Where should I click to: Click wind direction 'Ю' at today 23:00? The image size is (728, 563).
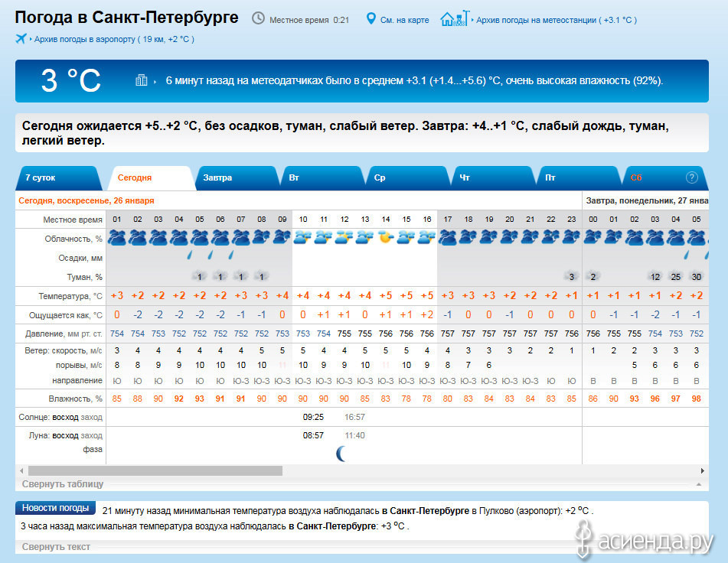572,381
